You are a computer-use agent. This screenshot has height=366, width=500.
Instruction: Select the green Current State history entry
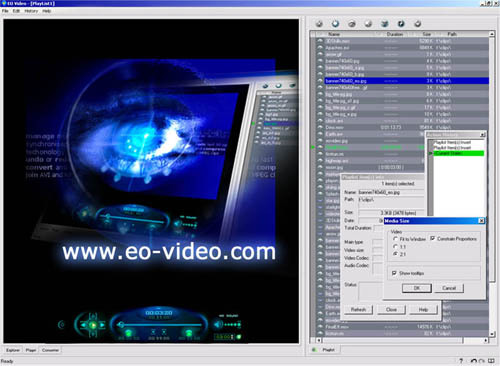click(459, 153)
